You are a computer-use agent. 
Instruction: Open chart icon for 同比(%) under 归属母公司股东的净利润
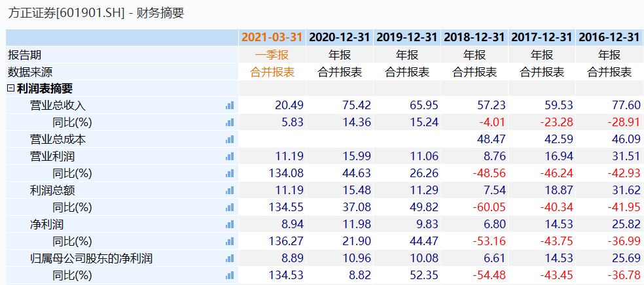click(x=230, y=275)
